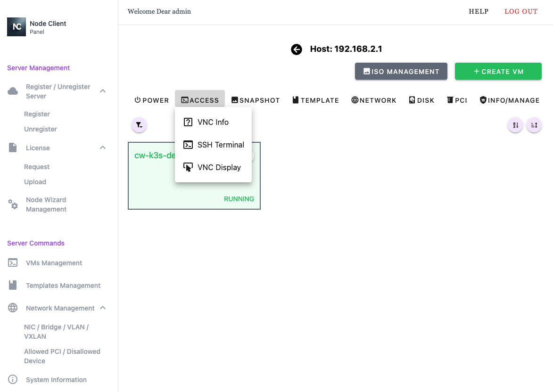
Task: Open Templates Management in sidebar
Action: (63, 286)
